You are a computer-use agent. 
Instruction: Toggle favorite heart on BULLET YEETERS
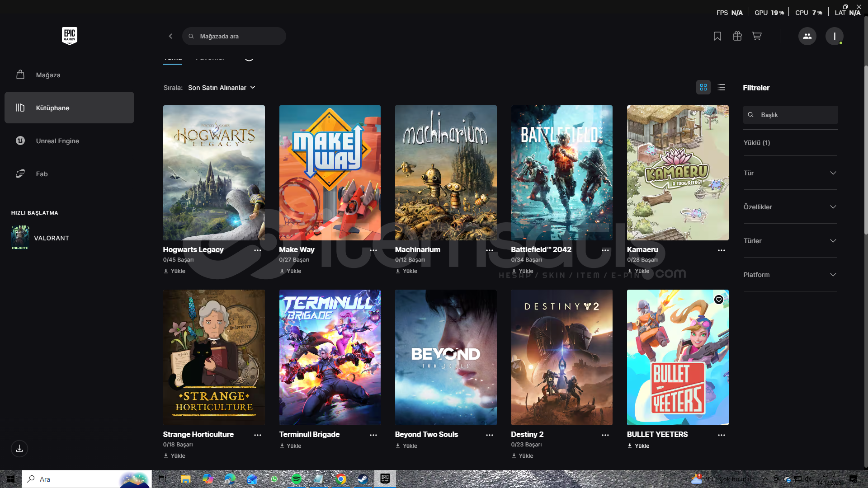pyautogui.click(x=718, y=300)
